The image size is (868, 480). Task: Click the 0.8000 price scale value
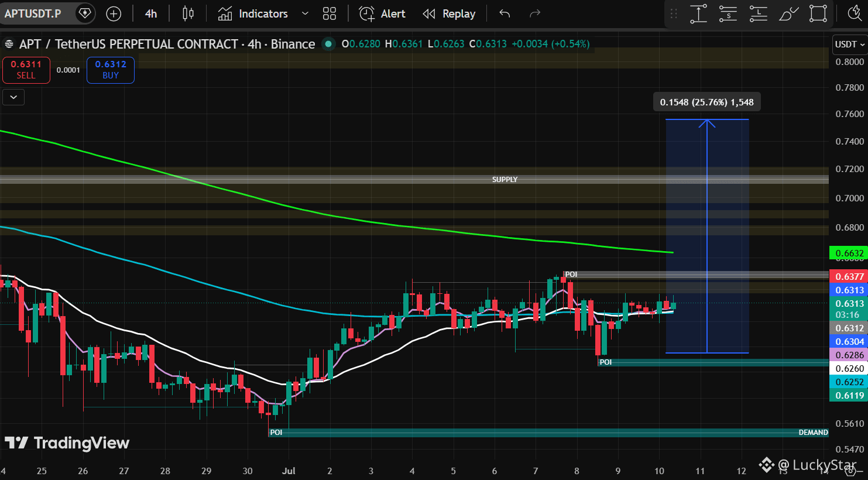tap(850, 61)
